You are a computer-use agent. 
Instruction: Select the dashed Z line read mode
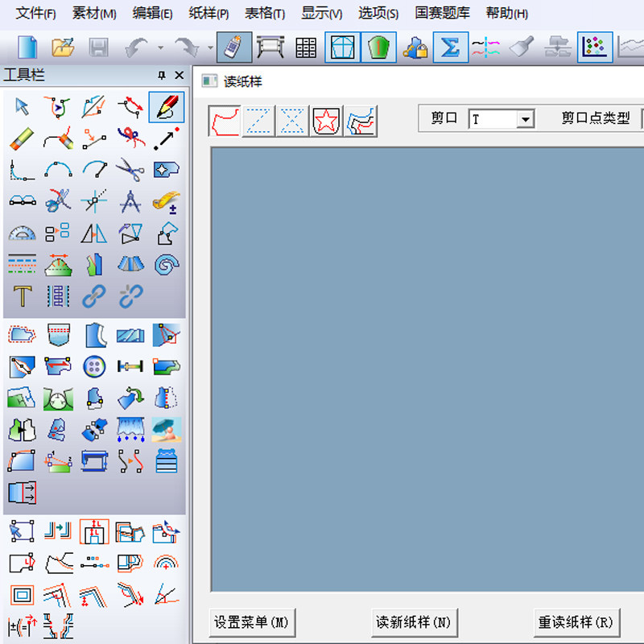coord(258,121)
